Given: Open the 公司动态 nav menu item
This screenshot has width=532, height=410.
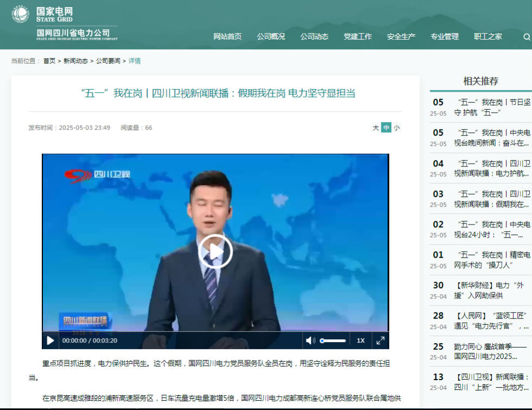Looking at the screenshot, I should point(314,36).
